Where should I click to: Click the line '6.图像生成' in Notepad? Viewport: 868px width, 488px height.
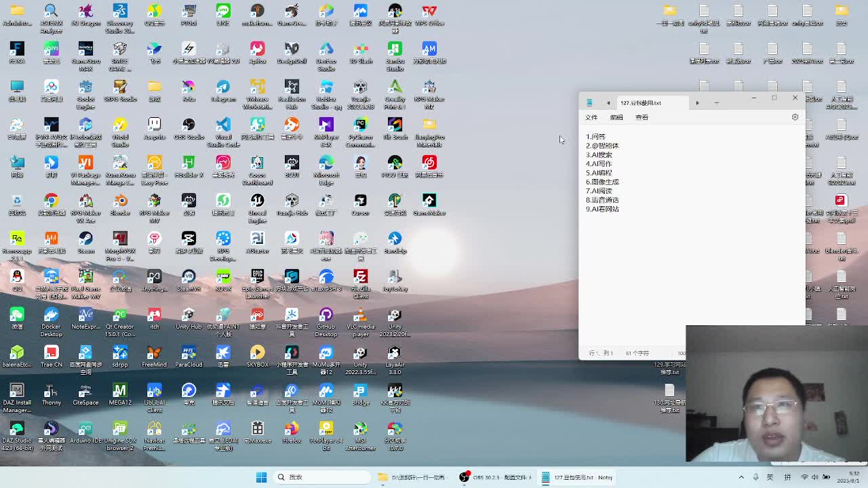[602, 182]
